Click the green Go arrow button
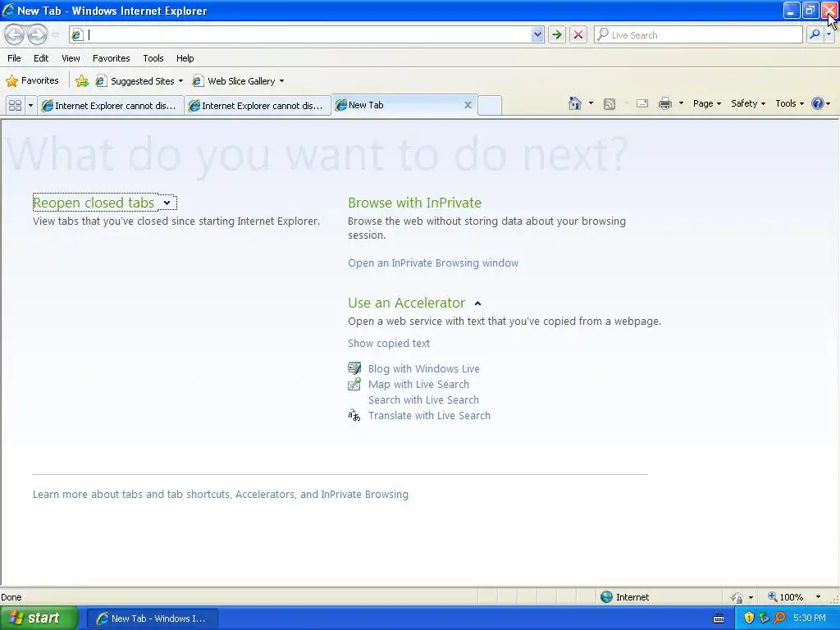The width and height of the screenshot is (840, 630). (x=557, y=34)
